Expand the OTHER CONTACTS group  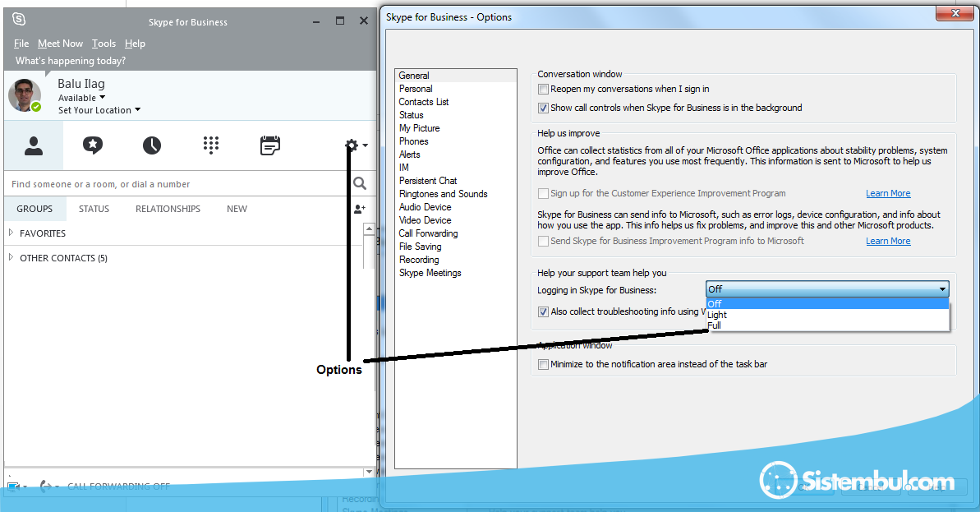coord(11,257)
